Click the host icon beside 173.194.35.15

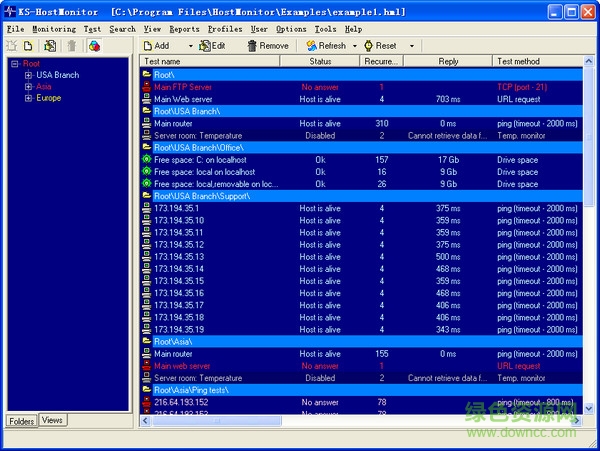click(x=147, y=281)
